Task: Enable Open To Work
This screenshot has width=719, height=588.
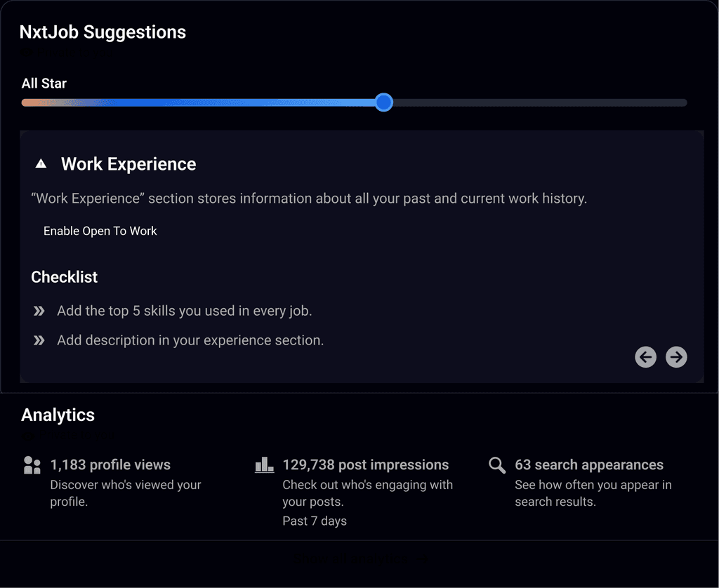Action: [100, 231]
